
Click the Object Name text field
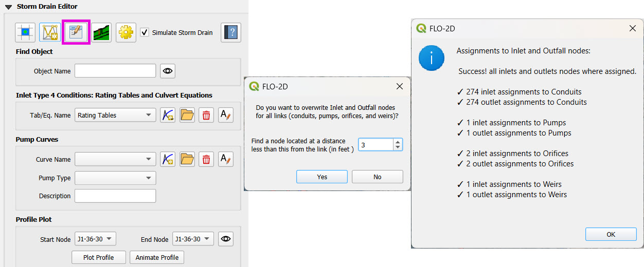click(115, 71)
